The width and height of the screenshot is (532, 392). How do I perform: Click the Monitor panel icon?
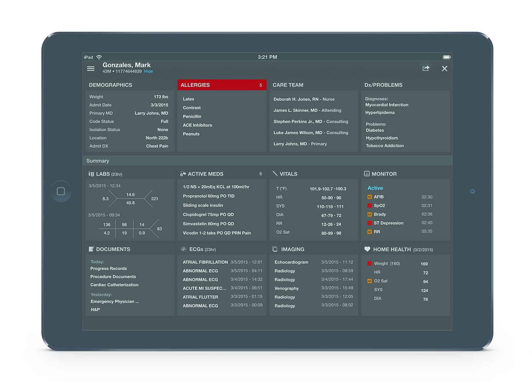(x=367, y=174)
